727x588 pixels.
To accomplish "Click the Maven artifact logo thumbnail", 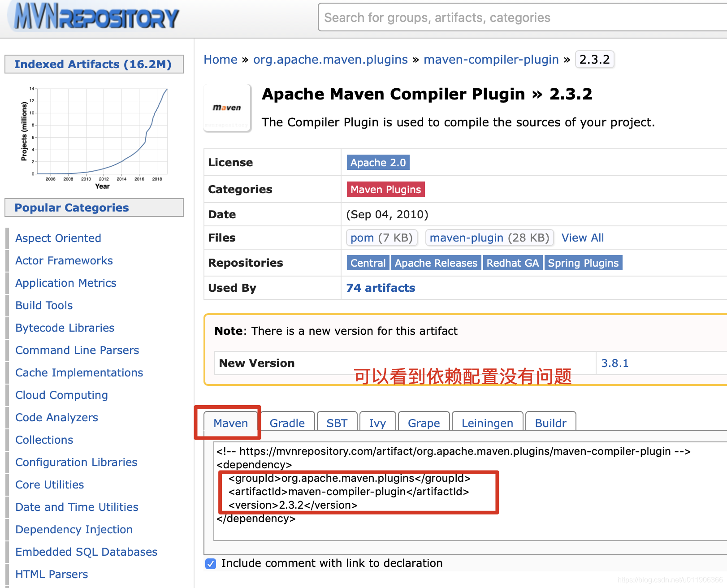I will pyautogui.click(x=227, y=108).
